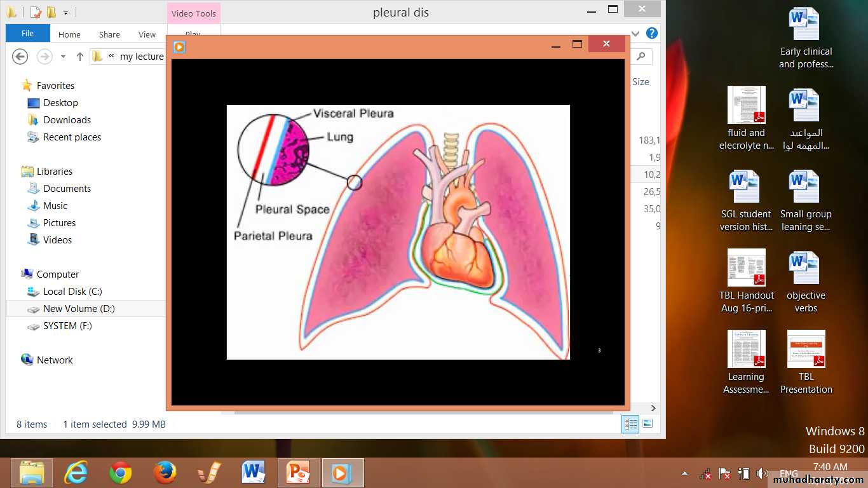Open the File menu
This screenshot has height=488, width=868.
point(27,34)
